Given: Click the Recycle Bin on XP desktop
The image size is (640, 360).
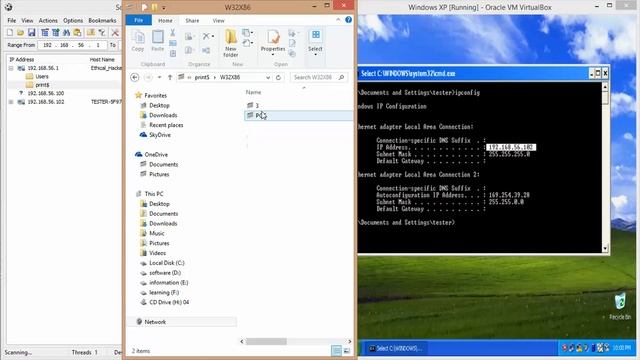Looking at the screenshot, I should tap(620, 305).
